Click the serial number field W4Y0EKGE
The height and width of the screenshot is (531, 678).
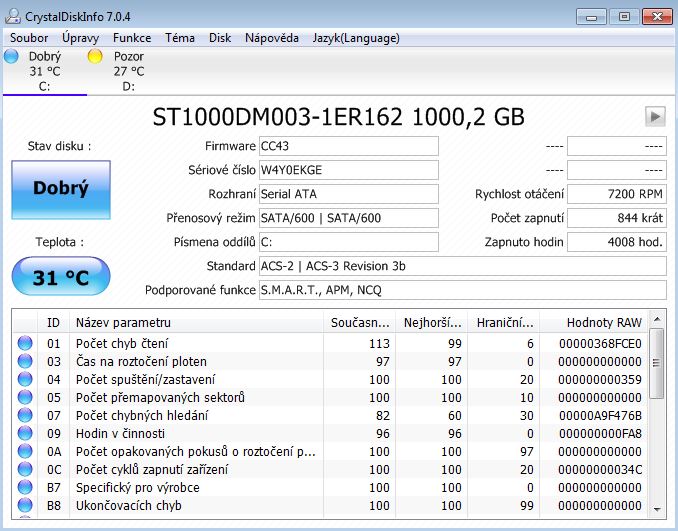coord(347,170)
